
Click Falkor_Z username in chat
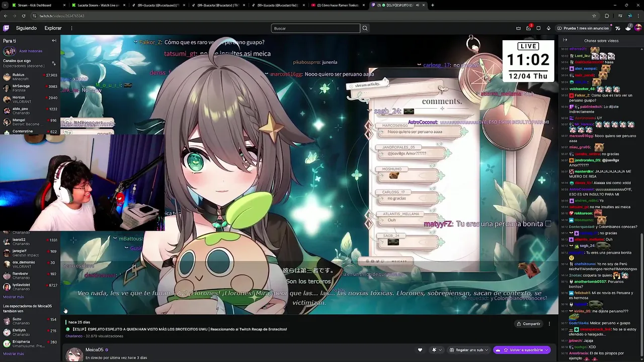(x=582, y=96)
